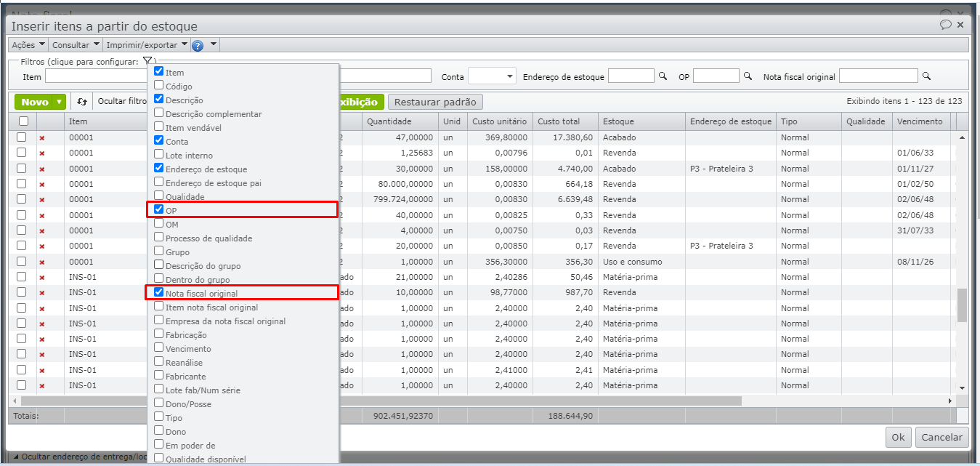Click Ocultar filtro toggle text
Viewport: 980px width, 466px height.
[x=122, y=102]
